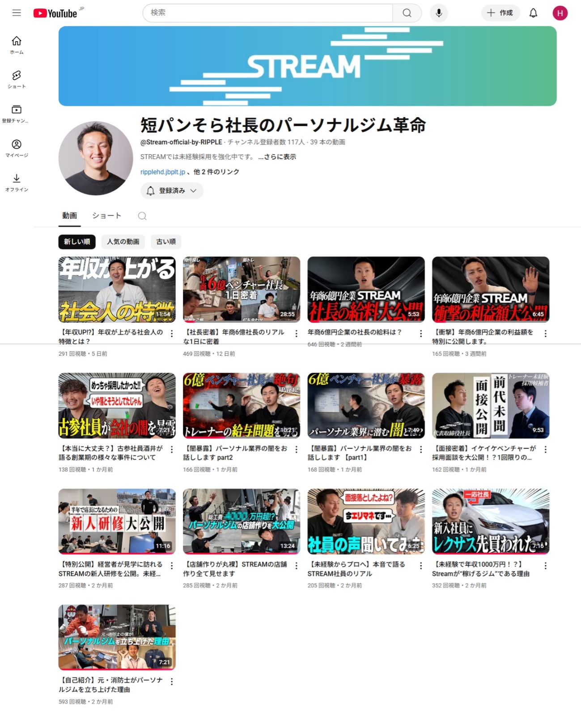Open title 年商6億円企業の社長の給料は？

[355, 332]
